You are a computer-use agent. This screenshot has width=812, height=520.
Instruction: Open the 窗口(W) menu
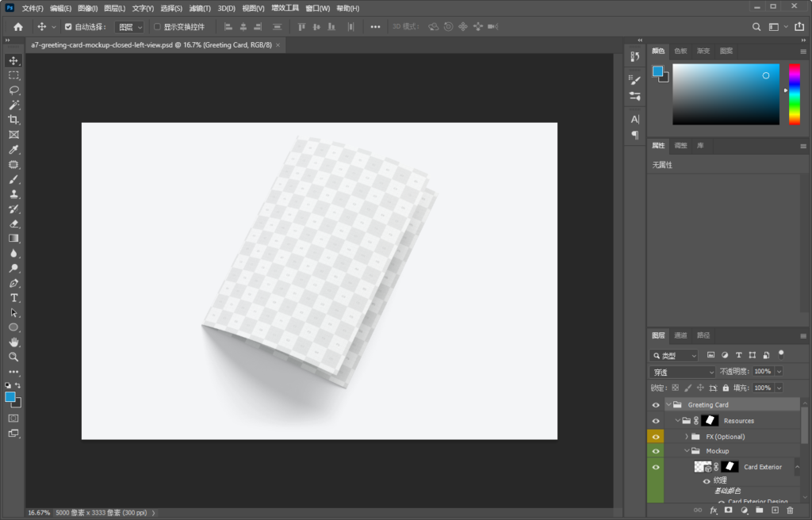(317, 8)
